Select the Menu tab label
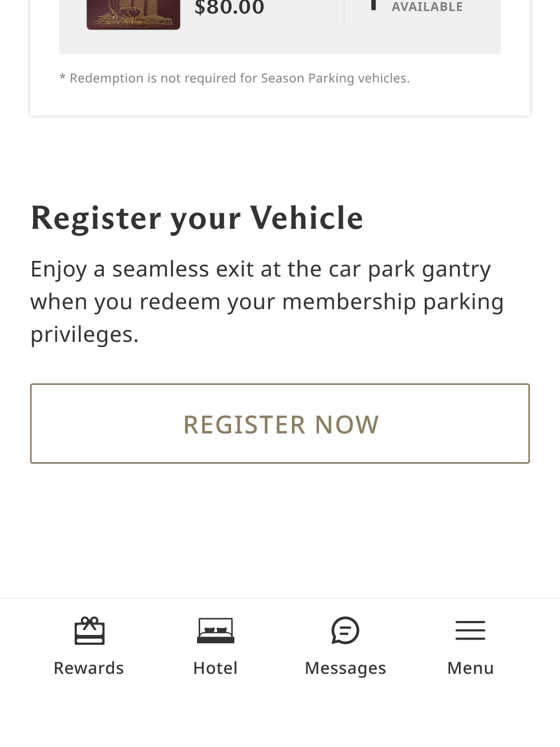The image size is (560, 747). click(x=470, y=668)
